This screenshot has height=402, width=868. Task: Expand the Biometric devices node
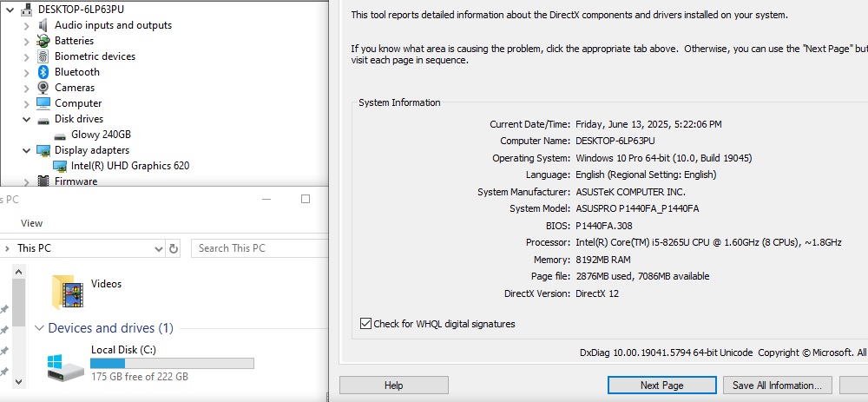(x=27, y=56)
